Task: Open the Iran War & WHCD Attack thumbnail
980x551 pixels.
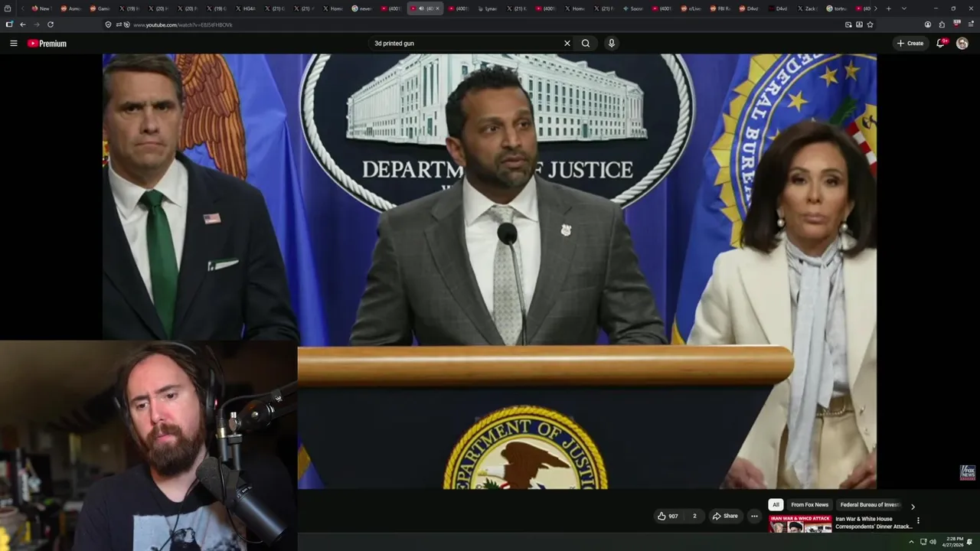Action: (800, 524)
